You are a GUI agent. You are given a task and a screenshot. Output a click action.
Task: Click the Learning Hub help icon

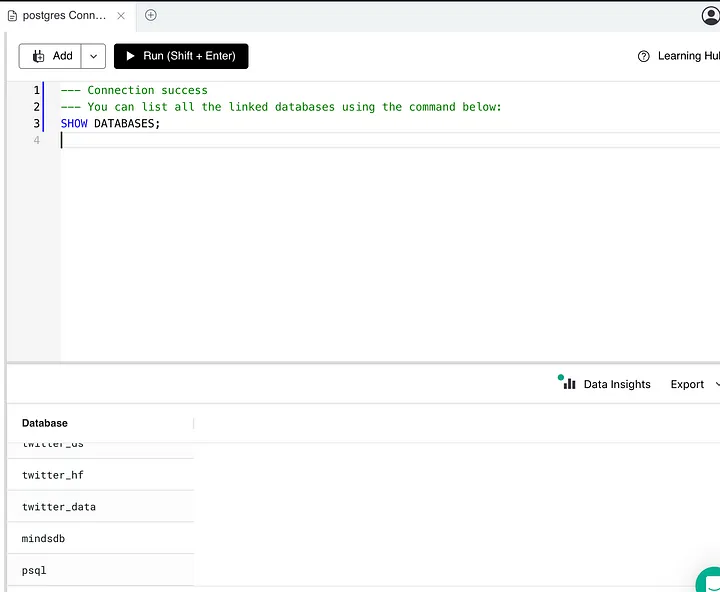[644, 56]
